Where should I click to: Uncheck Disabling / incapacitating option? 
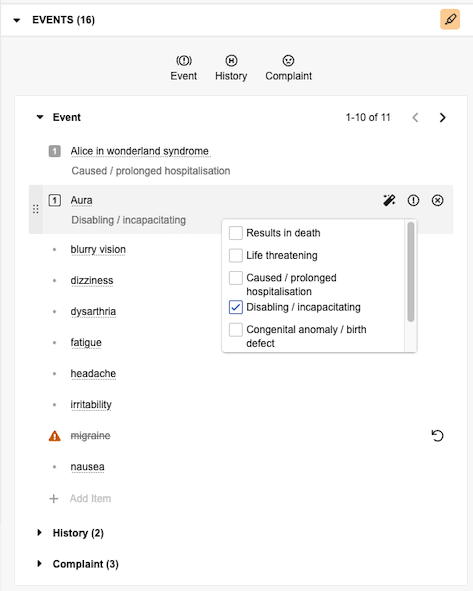pyautogui.click(x=236, y=307)
